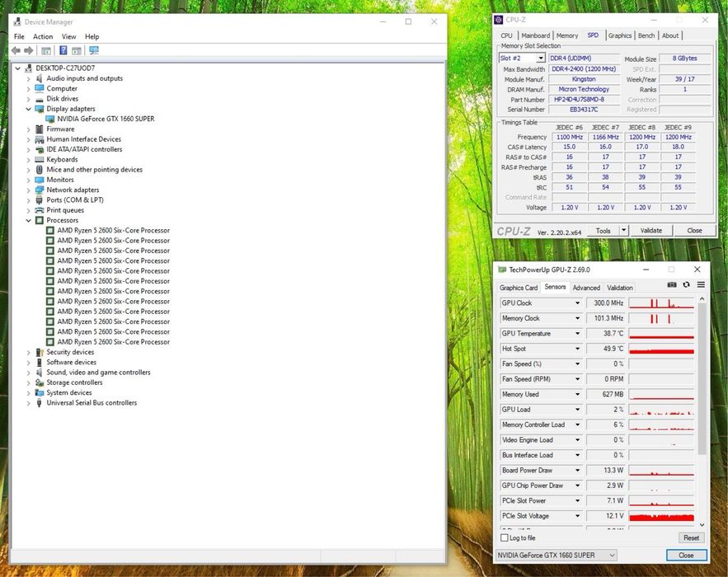The image size is (728, 577).
Task: Open the File menu in Device Manager
Action: (x=19, y=36)
